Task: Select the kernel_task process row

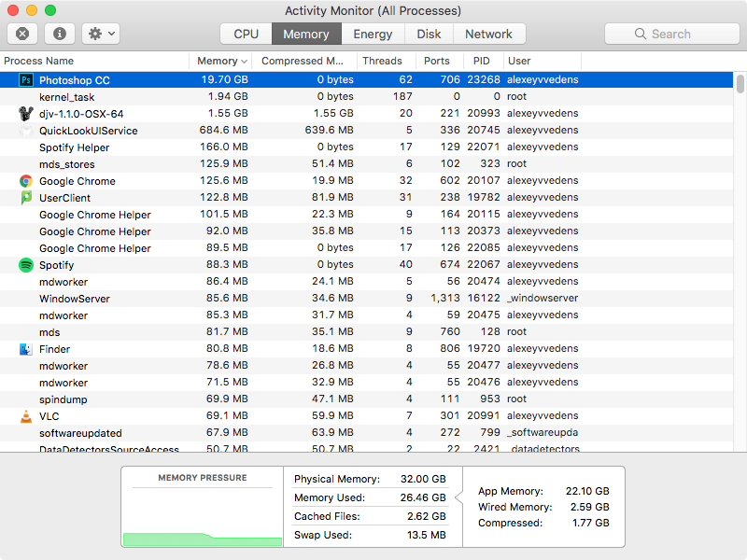Action: point(366,97)
